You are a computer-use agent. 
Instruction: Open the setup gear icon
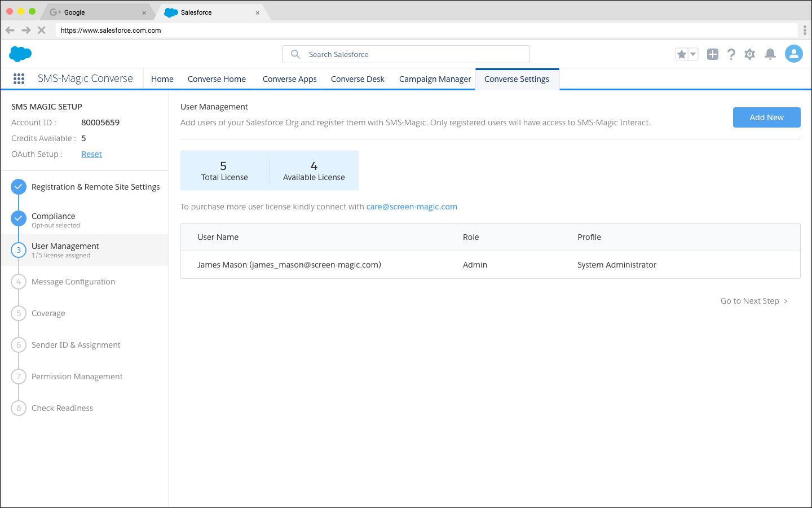pos(749,54)
